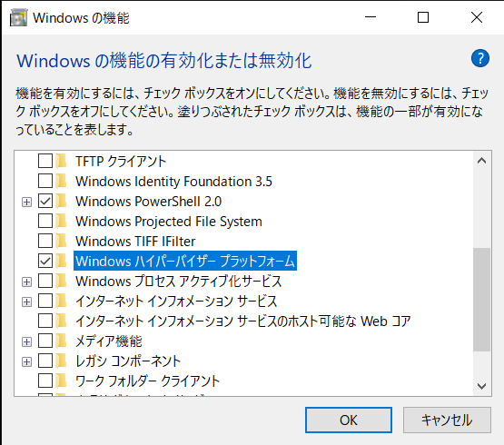Click folder icon next to Windows PowerShell 2.0
The width and height of the screenshot is (504, 445).
61,202
